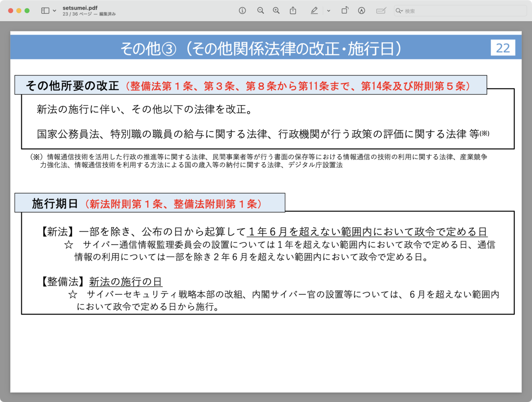Image resolution: width=532 pixels, height=402 pixels.
Task: Click the footnote line starting 力強化法
Action: pos(191,165)
